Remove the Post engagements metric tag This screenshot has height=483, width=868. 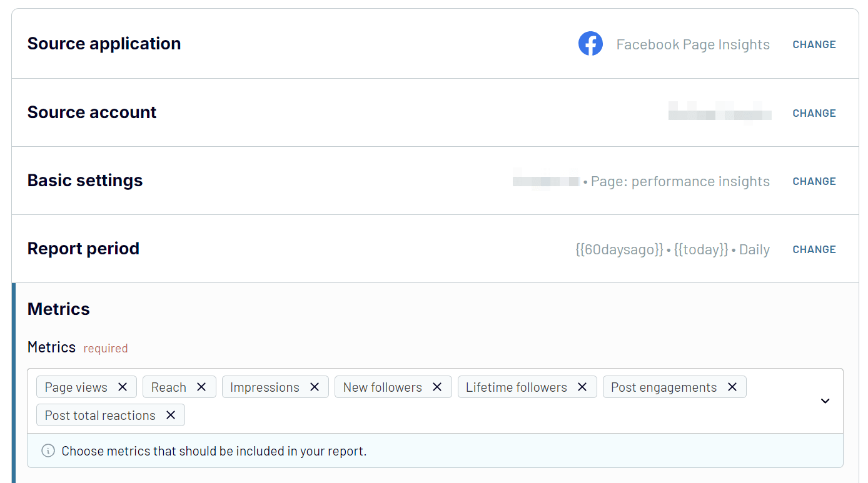coord(732,387)
